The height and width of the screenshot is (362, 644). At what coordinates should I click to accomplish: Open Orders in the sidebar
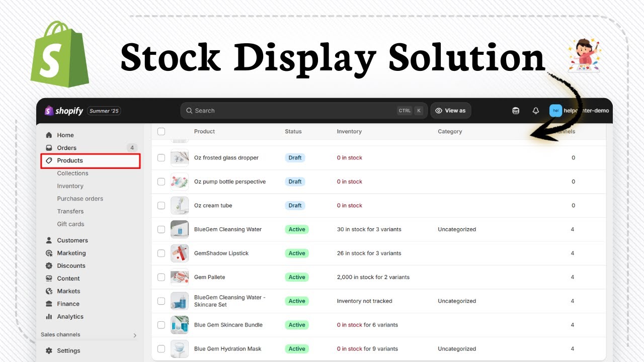coord(67,148)
